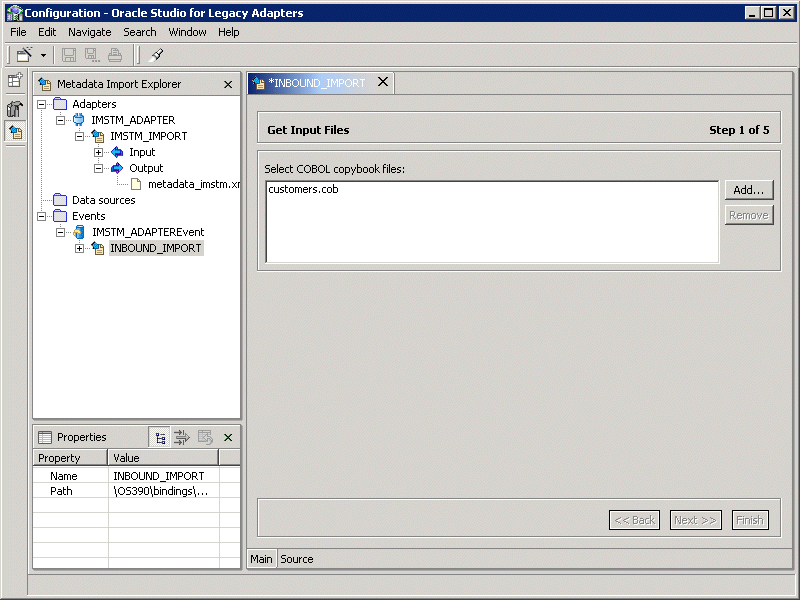Click the \OS390\bindings path value cell

pyautogui.click(x=164, y=491)
